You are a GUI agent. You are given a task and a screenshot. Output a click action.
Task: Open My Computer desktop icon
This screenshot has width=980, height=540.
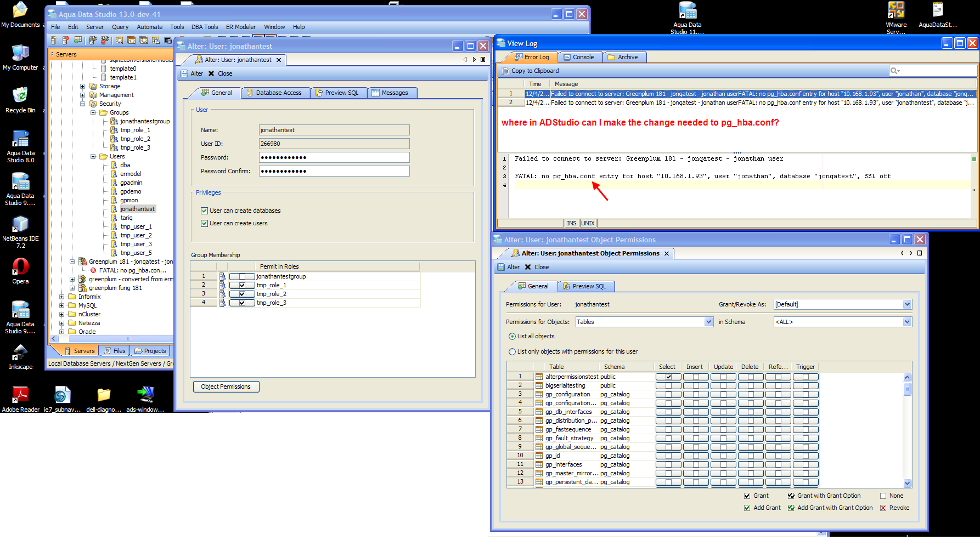point(21,57)
